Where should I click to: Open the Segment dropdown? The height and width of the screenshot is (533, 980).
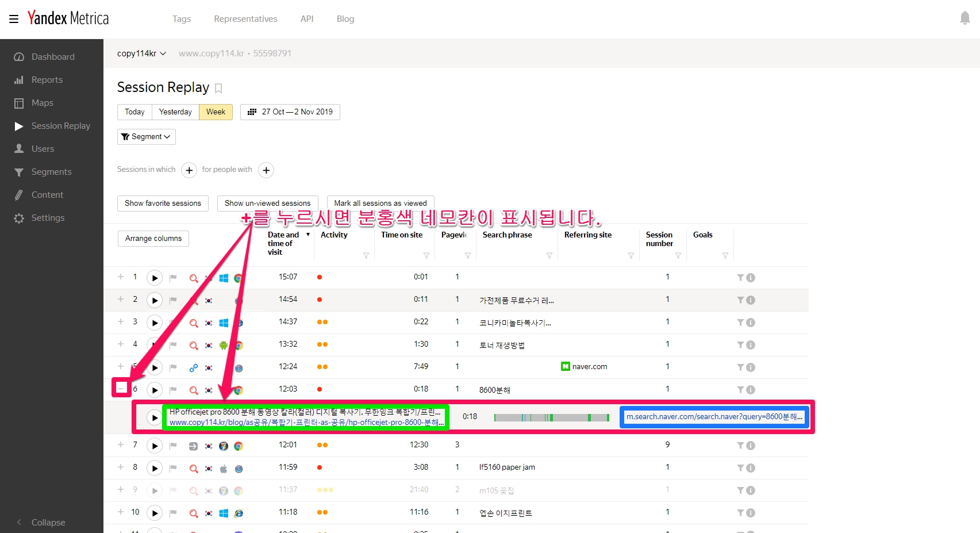pyautogui.click(x=146, y=137)
